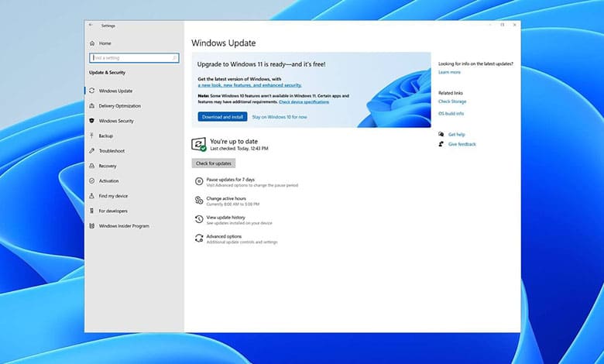
Task: Click the Get help chat icon
Action: pos(441,134)
